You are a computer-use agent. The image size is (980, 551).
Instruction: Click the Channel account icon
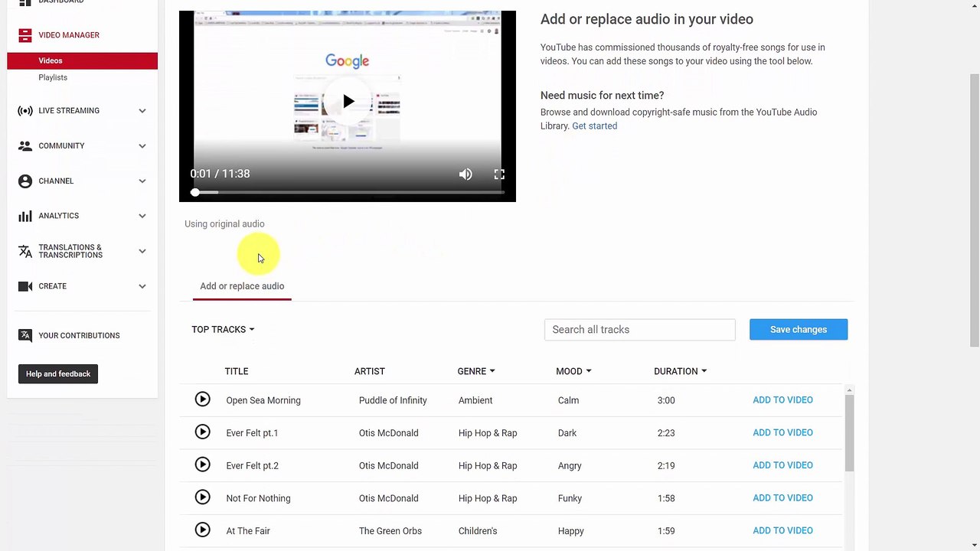tap(25, 181)
